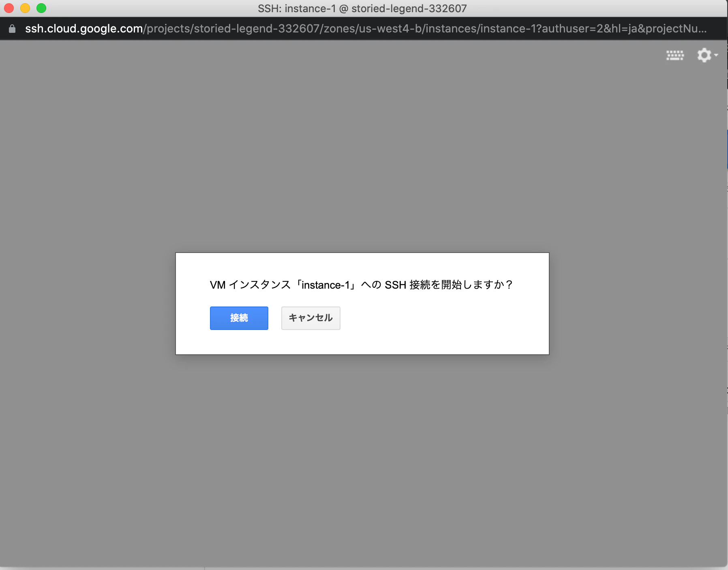Click the blue 接続 connect button
The width and height of the screenshot is (728, 570).
[239, 318]
